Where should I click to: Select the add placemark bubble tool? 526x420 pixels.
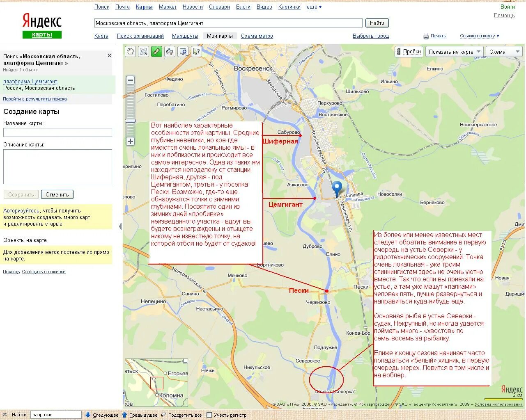click(183, 52)
